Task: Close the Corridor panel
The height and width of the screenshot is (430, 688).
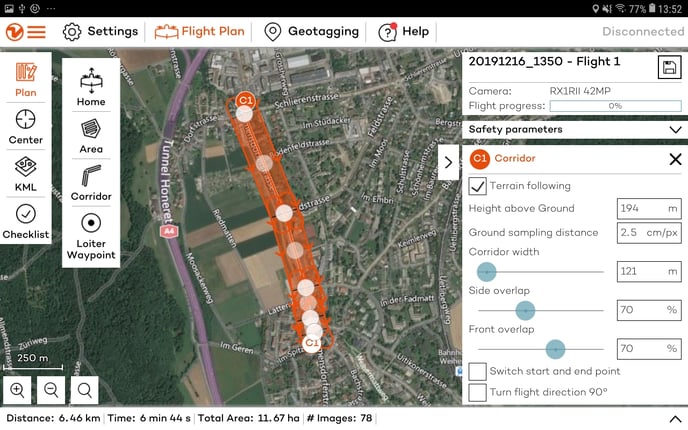Action: tap(675, 159)
